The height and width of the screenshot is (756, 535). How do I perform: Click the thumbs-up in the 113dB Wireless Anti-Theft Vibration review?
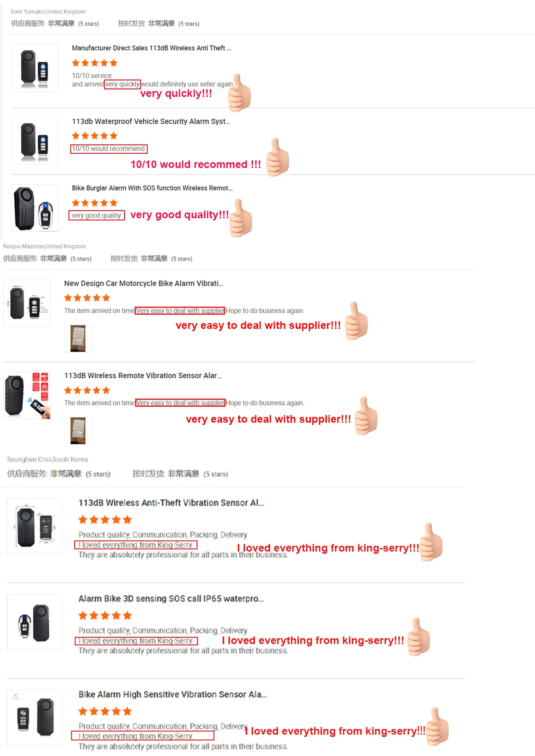click(431, 542)
